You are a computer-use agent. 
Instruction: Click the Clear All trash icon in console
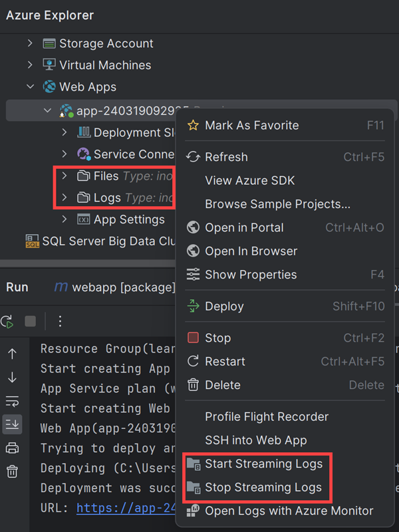coord(12,471)
